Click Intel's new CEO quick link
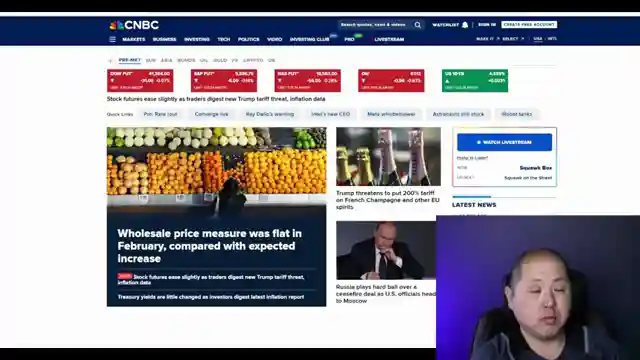The image size is (640, 360). pyautogui.click(x=331, y=114)
